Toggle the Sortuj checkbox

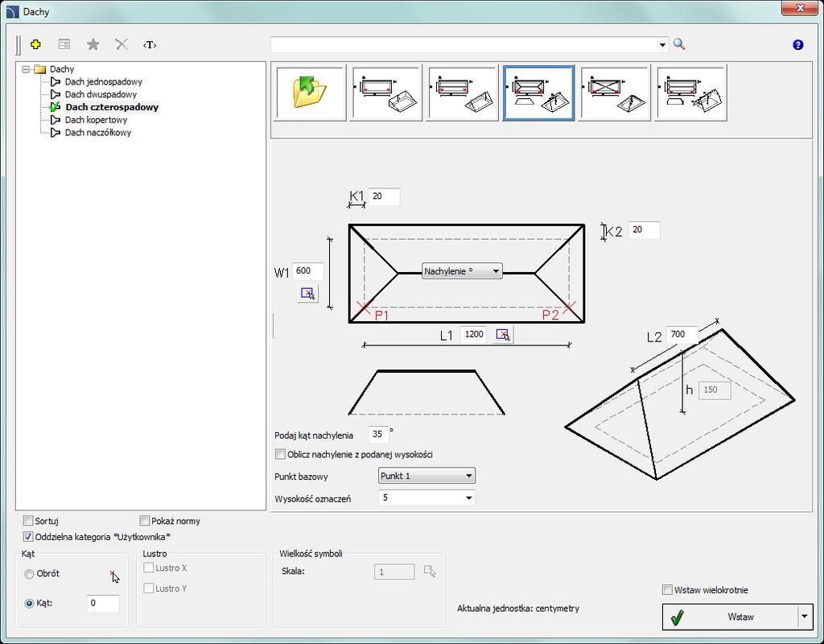coord(28,521)
